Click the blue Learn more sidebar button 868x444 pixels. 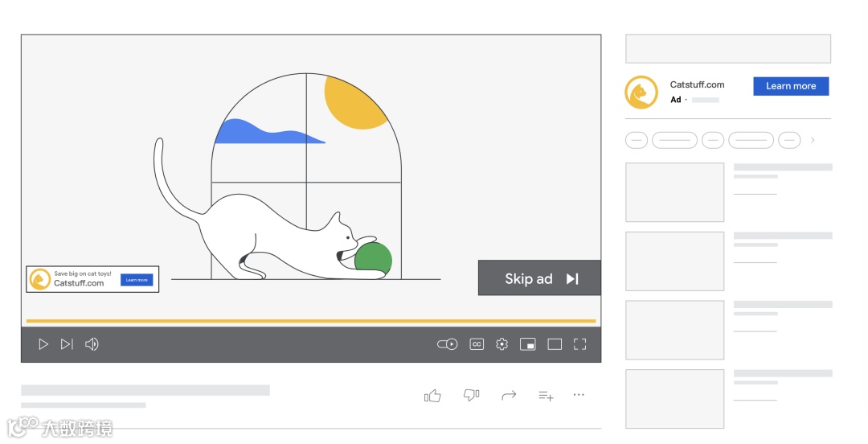click(x=791, y=86)
